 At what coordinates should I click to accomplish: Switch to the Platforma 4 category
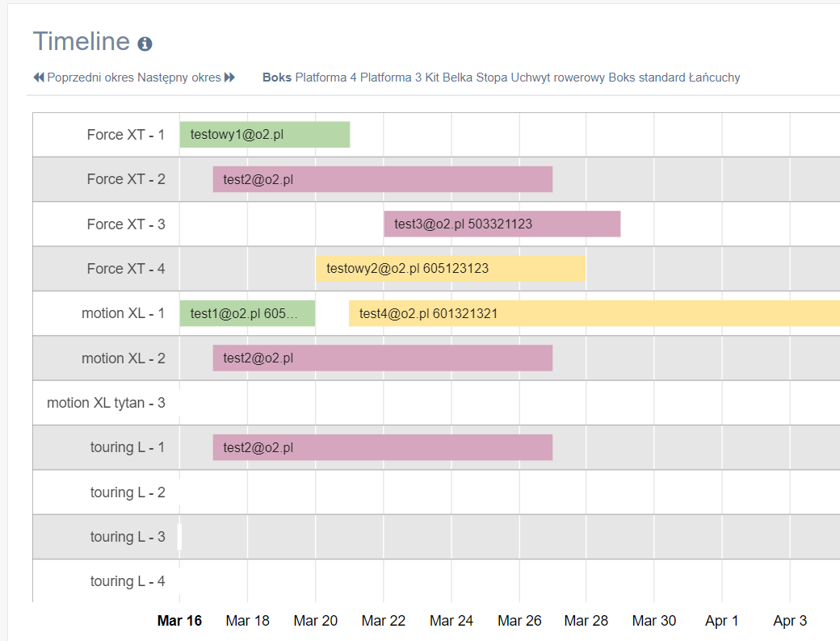(x=325, y=78)
